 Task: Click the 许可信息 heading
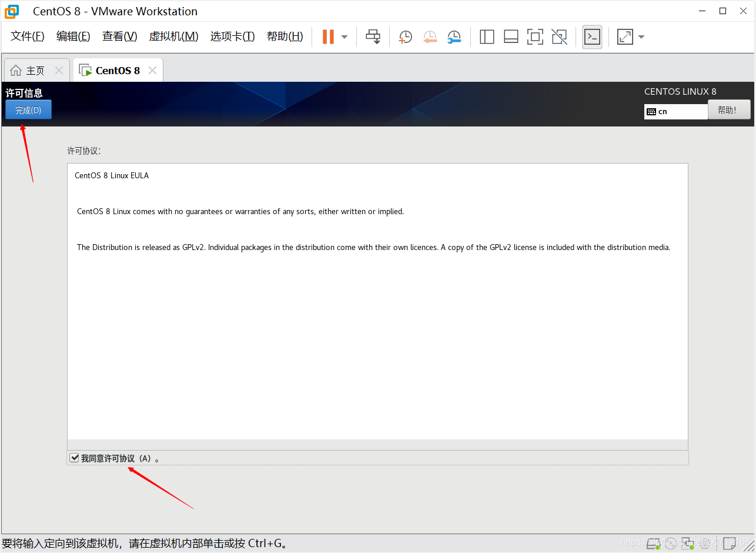(24, 93)
